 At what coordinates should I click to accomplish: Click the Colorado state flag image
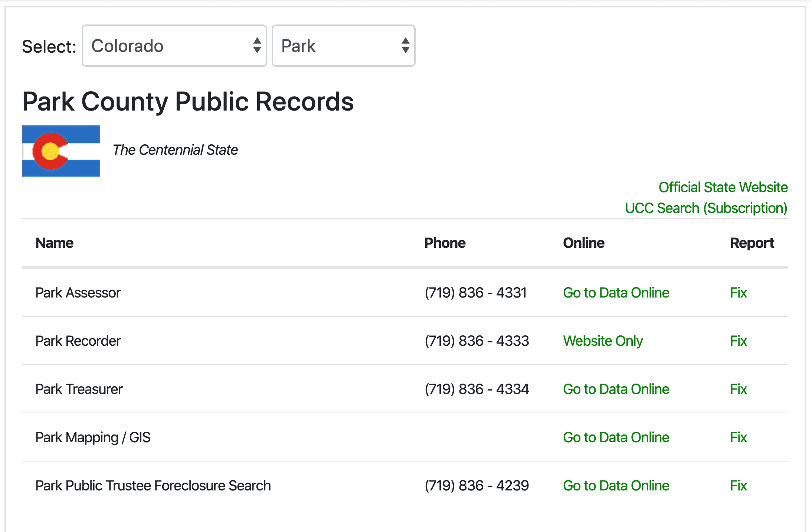[x=61, y=151]
